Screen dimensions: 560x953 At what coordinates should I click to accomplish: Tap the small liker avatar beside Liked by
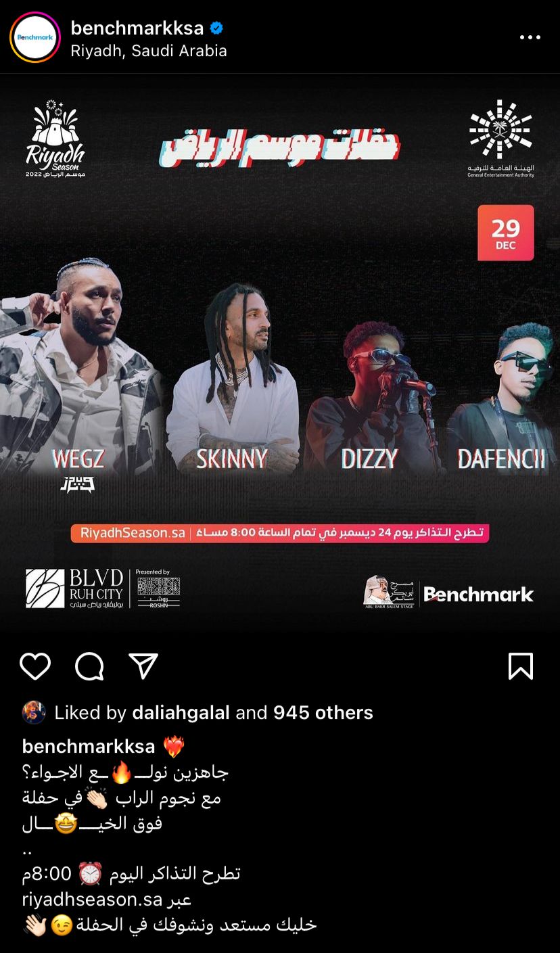pyautogui.click(x=34, y=712)
